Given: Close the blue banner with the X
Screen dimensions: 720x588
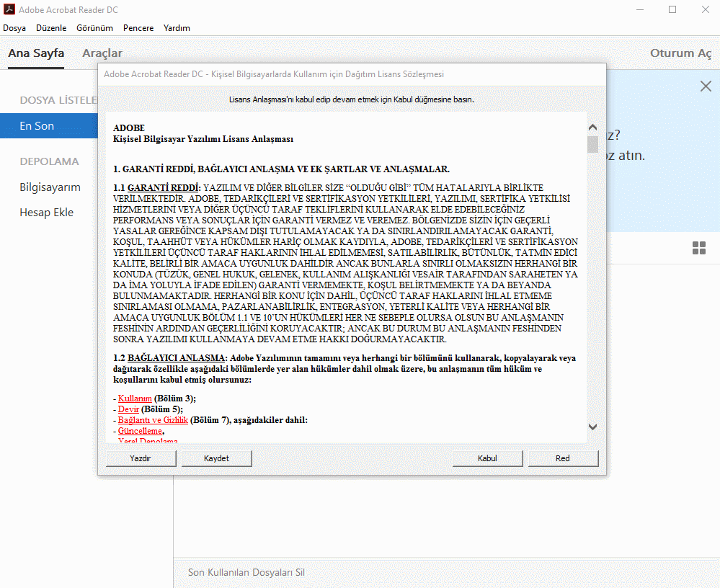Looking at the screenshot, I should pos(706,86).
